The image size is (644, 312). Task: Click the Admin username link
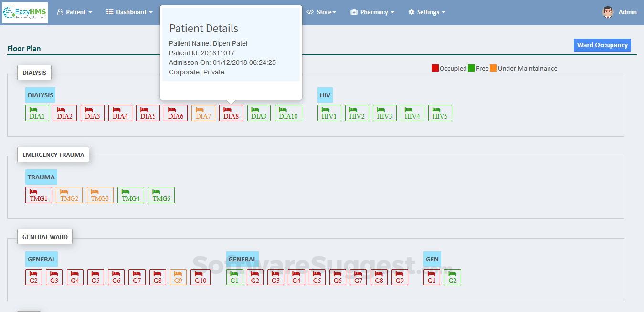(627, 12)
